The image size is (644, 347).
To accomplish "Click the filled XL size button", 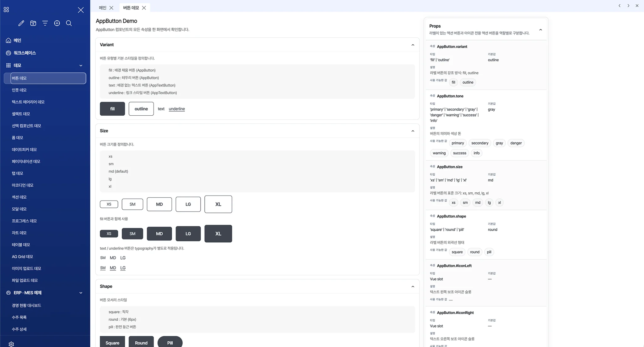I will (x=218, y=234).
